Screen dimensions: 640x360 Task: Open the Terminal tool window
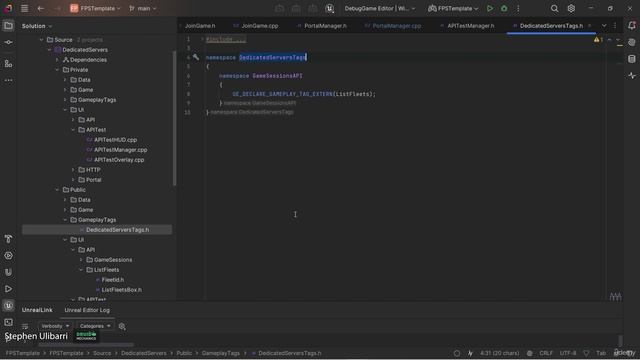8,322
